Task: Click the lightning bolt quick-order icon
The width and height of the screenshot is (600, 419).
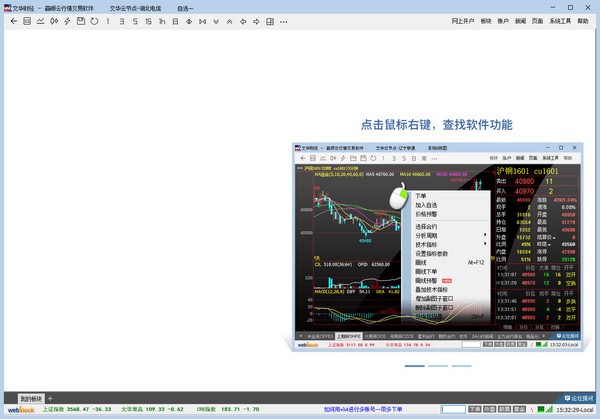Action: [x=67, y=21]
